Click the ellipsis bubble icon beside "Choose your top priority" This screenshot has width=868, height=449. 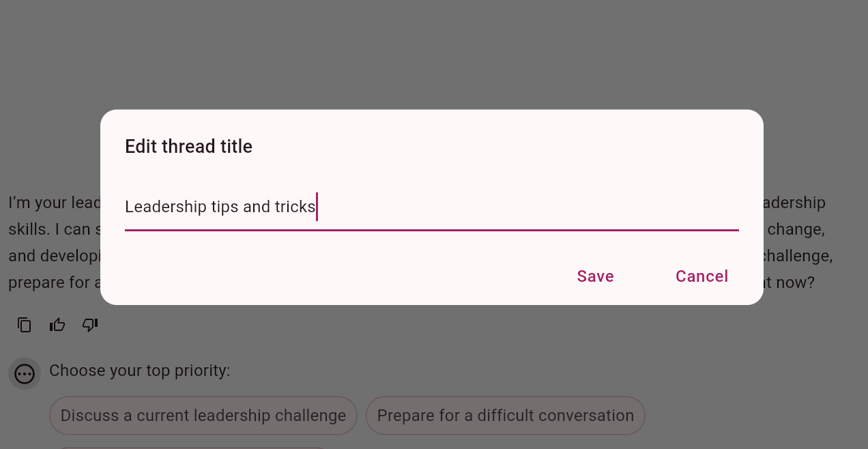pyautogui.click(x=25, y=374)
